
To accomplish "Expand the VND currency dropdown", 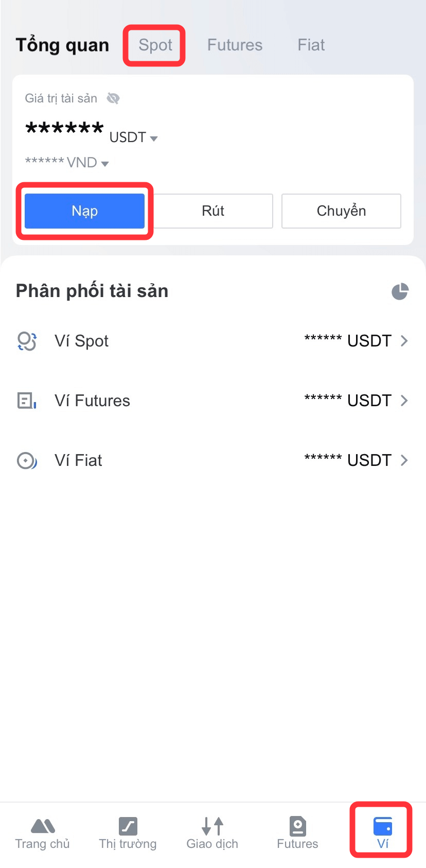I will click(105, 164).
